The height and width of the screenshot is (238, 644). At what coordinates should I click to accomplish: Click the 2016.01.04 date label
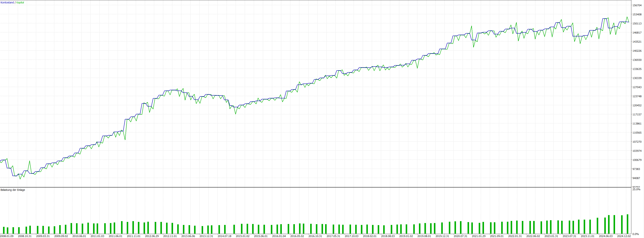(279, 236)
